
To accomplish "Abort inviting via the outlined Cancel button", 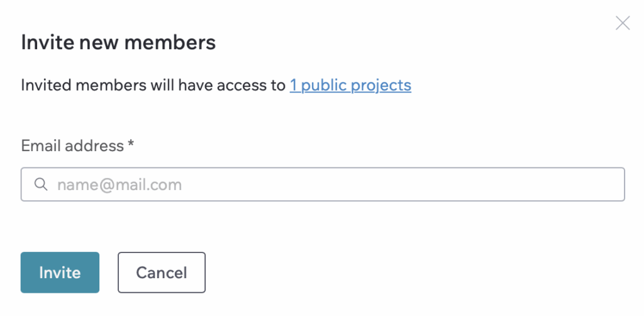I will point(162,273).
